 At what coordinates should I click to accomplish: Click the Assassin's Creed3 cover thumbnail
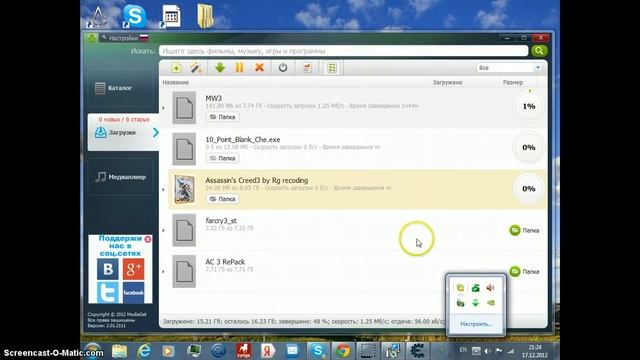[184, 189]
